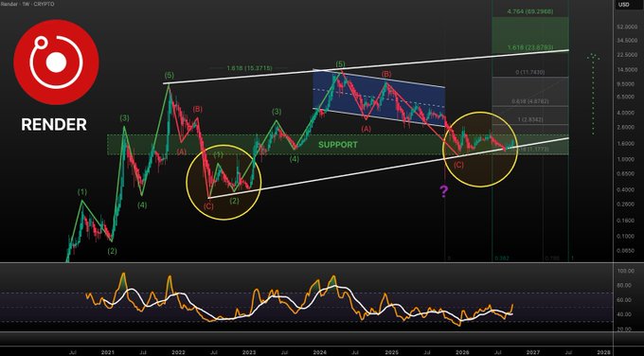Click the 2027 label on time axis
The height and width of the screenshot is (356, 644).
click(532, 352)
